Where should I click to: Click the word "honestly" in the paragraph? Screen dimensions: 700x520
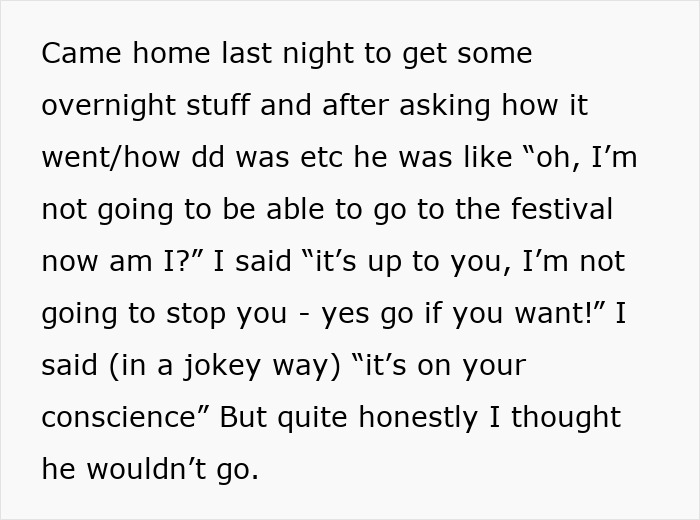(418, 419)
